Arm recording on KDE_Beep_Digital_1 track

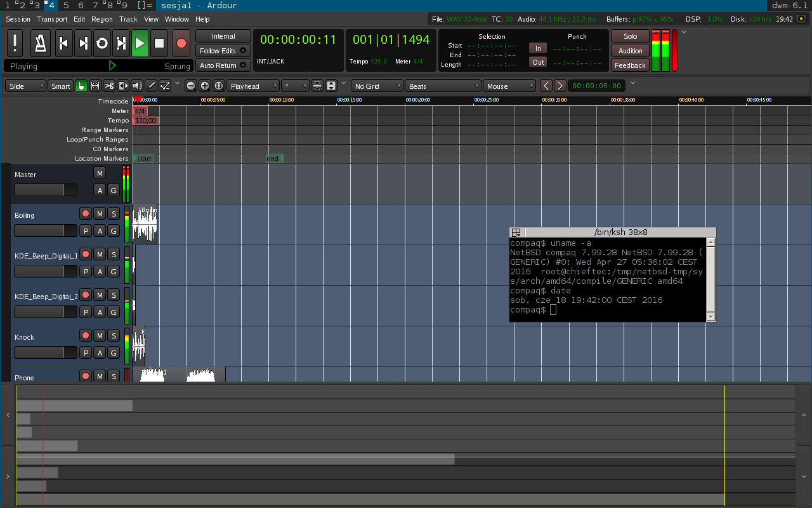pyautogui.click(x=86, y=254)
